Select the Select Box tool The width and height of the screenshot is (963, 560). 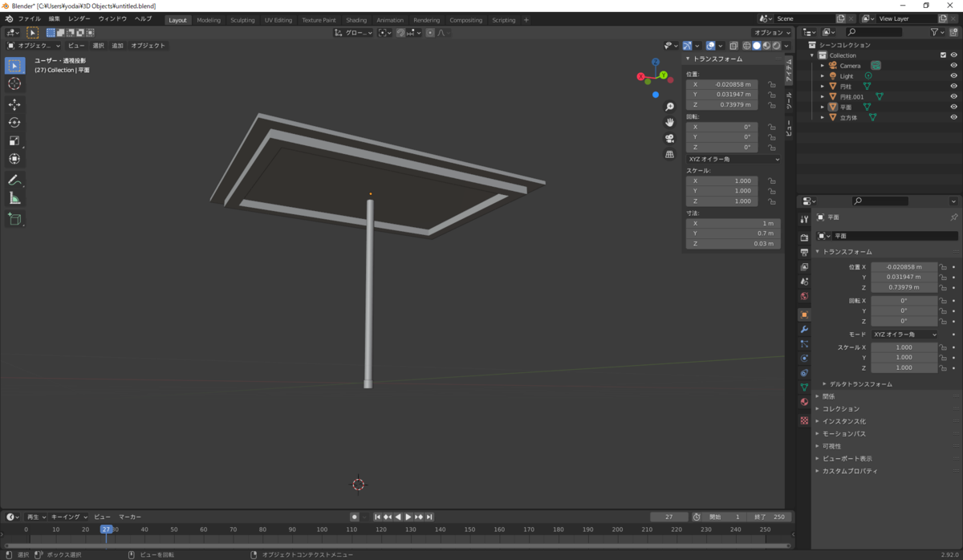(14, 66)
